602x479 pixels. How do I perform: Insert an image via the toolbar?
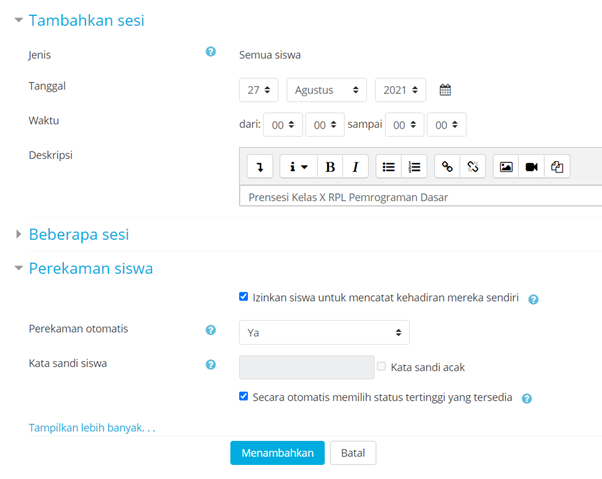click(x=506, y=167)
